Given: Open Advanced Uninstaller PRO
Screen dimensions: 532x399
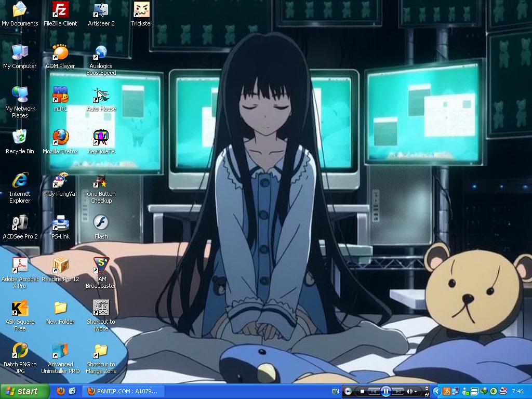Looking at the screenshot, I should 60,358.
